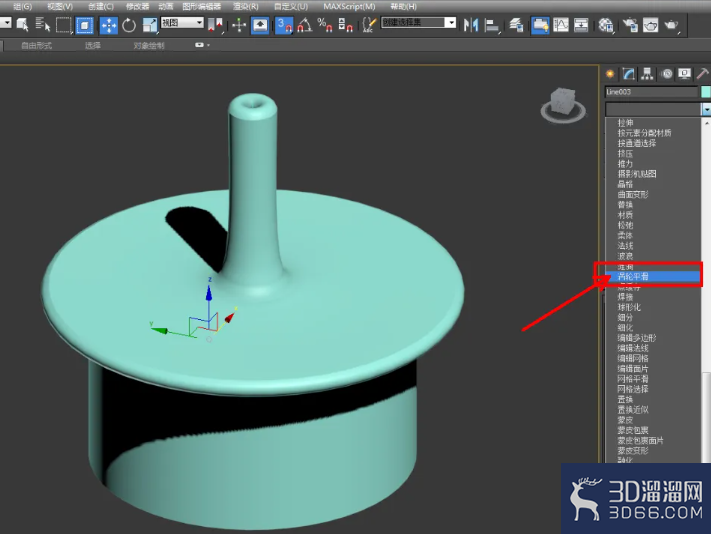This screenshot has width=711, height=534.
Task: Click the Align tool icon
Action: point(492,24)
